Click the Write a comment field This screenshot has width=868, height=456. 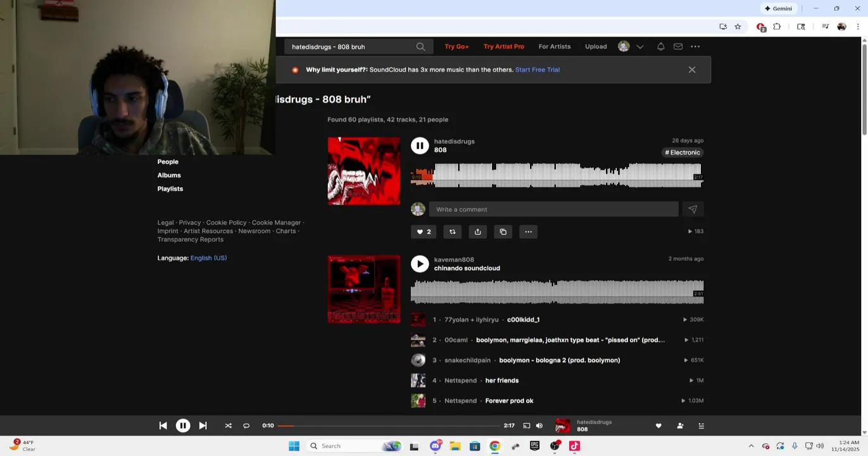click(x=553, y=210)
